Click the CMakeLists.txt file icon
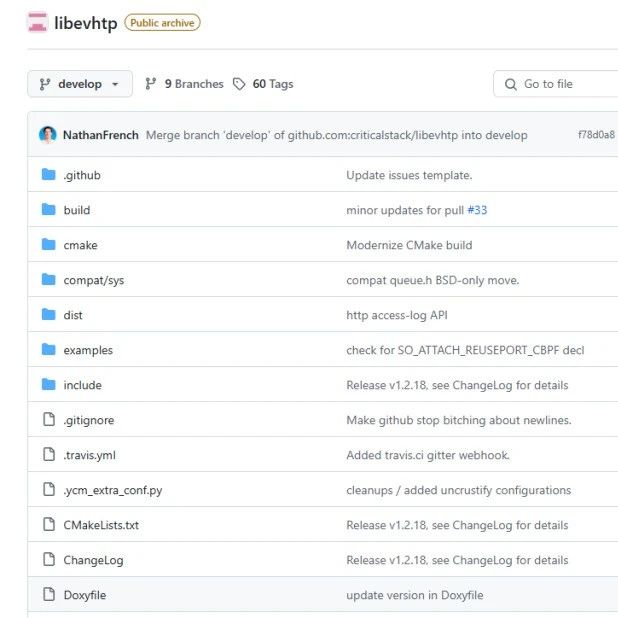 [49, 525]
